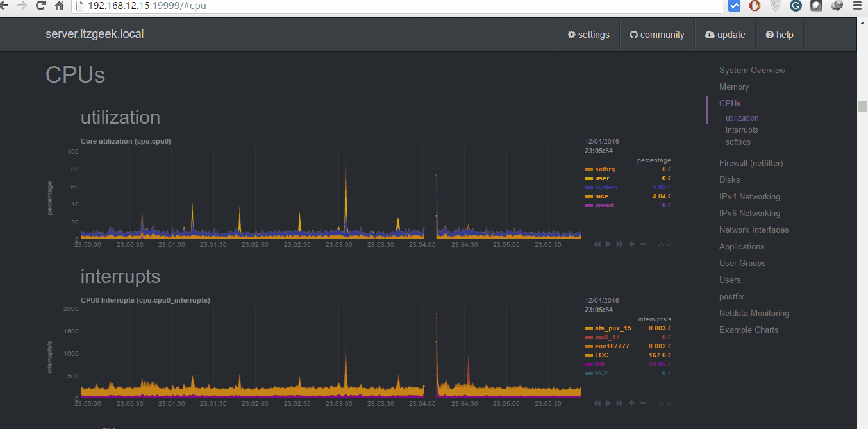Click the hand-shaped ad blocker extension icon

coord(755,6)
